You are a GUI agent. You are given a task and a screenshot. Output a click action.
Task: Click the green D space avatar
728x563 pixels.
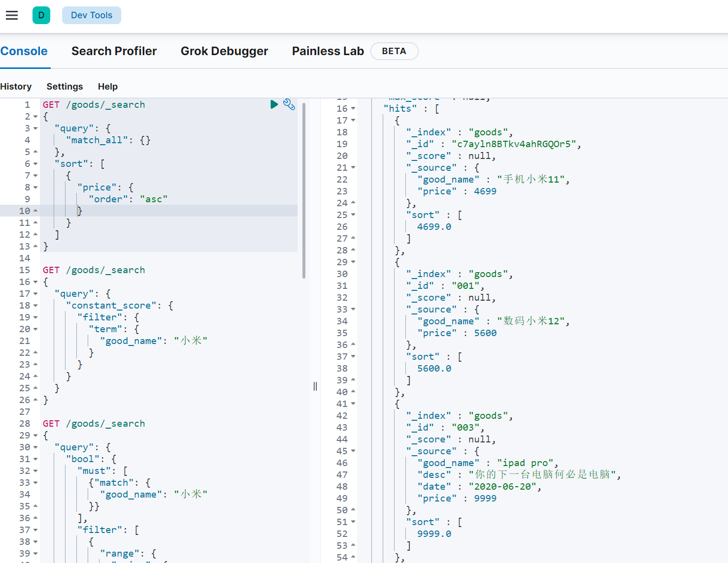[41, 15]
